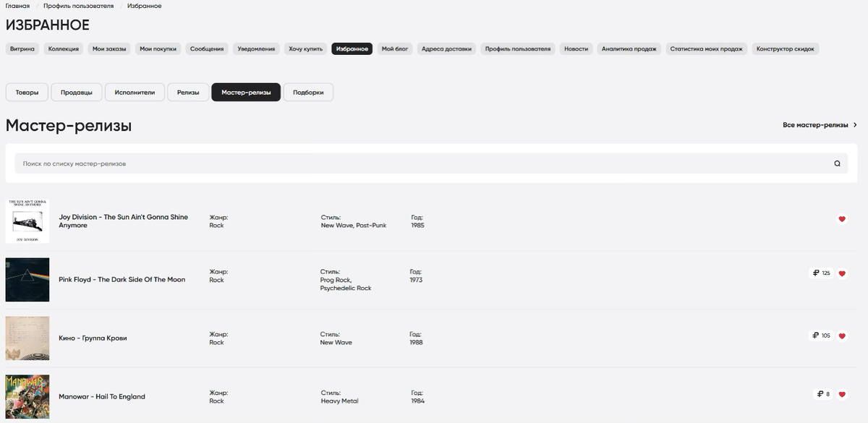868x423 pixels.
Task: Click the search magnifier icon
Action: tap(837, 163)
